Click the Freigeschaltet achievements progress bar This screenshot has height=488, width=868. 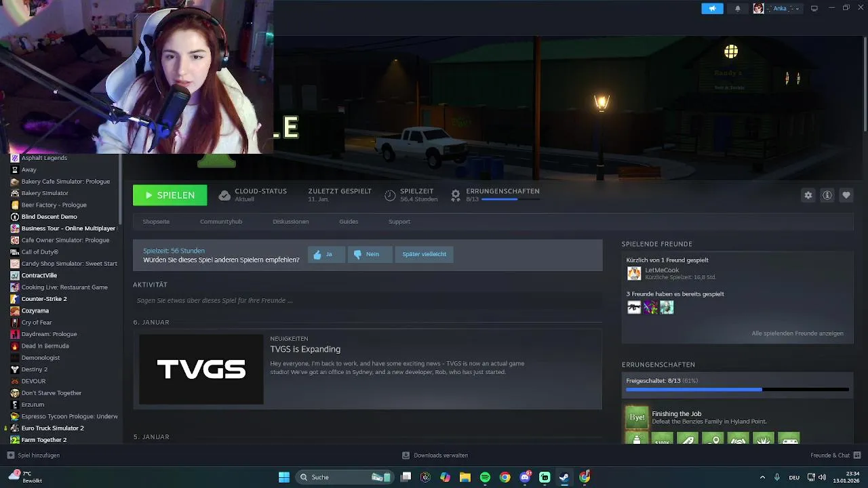click(737, 390)
